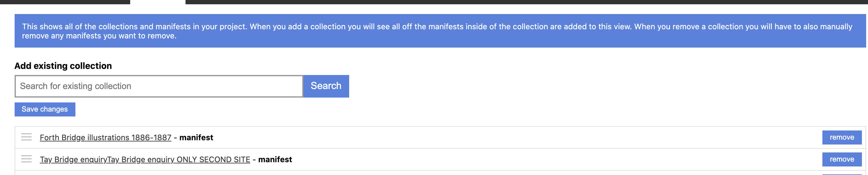Click the manifest label in the Tay Bridge row
868x175 pixels.
[x=275, y=159]
